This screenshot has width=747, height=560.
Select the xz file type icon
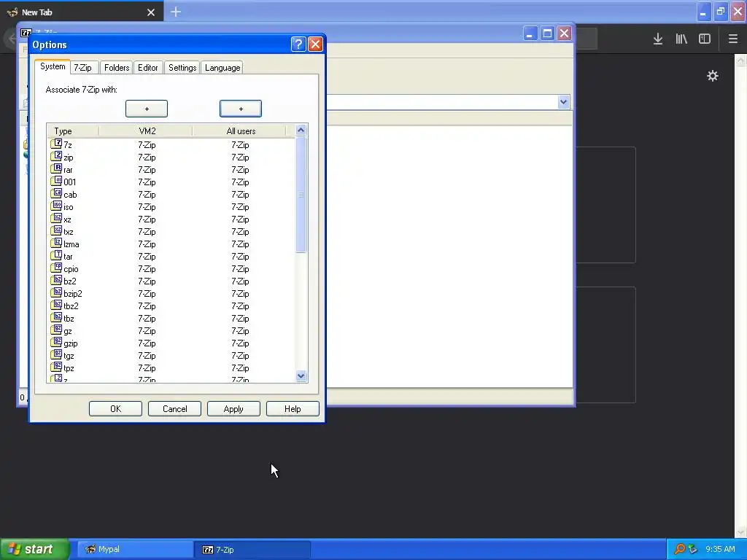pos(56,217)
